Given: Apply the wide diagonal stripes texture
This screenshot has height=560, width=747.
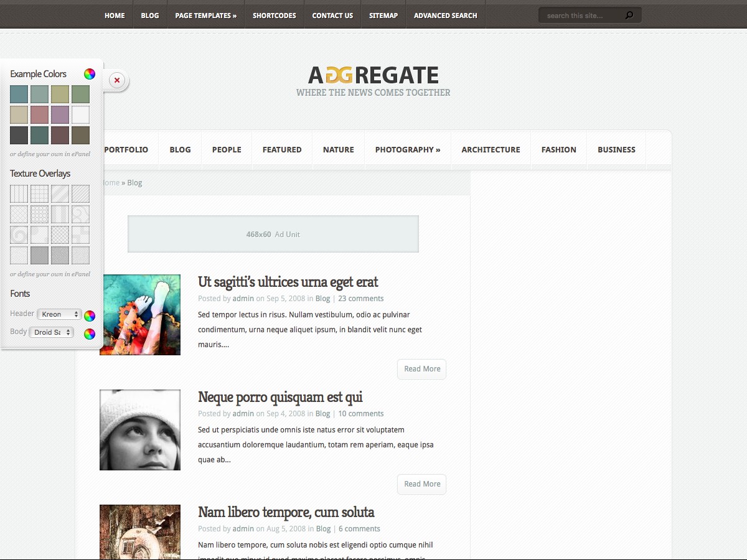Looking at the screenshot, I should (x=60, y=194).
